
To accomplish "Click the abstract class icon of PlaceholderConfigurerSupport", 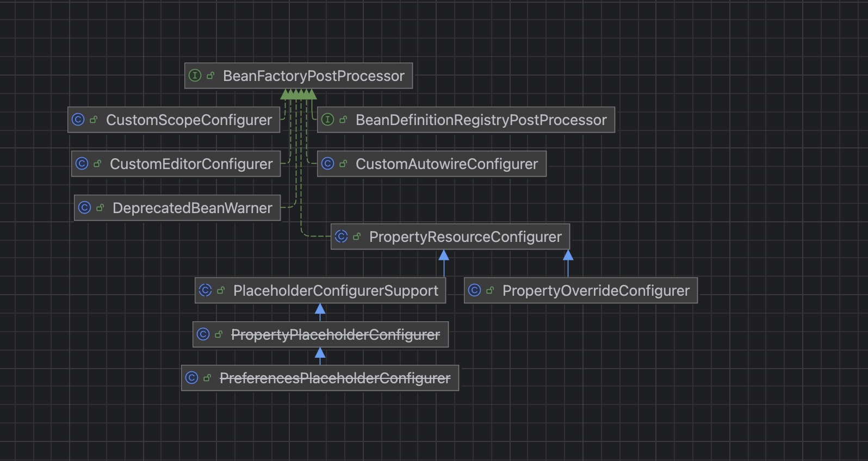I will (205, 290).
